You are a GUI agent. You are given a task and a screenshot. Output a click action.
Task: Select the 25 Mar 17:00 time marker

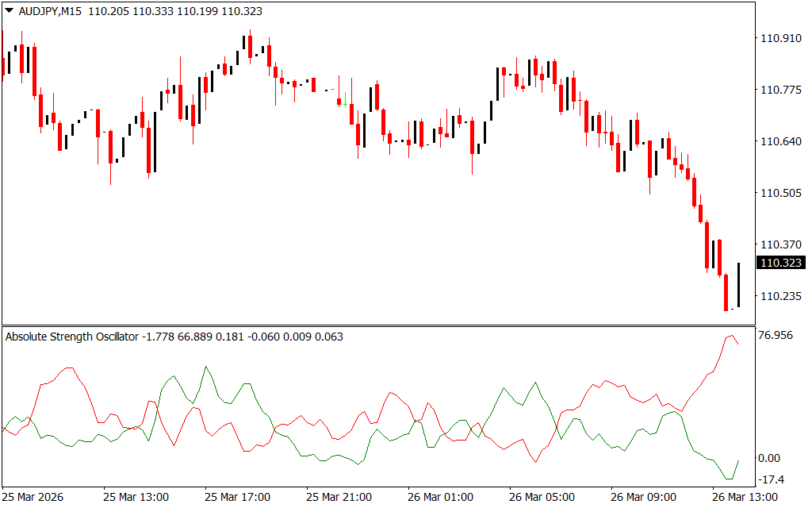pos(237,497)
